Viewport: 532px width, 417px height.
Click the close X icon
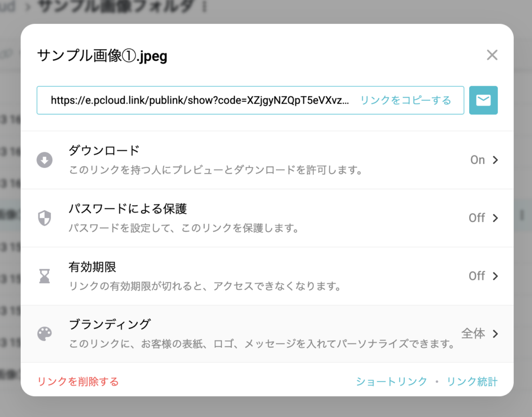(491, 55)
